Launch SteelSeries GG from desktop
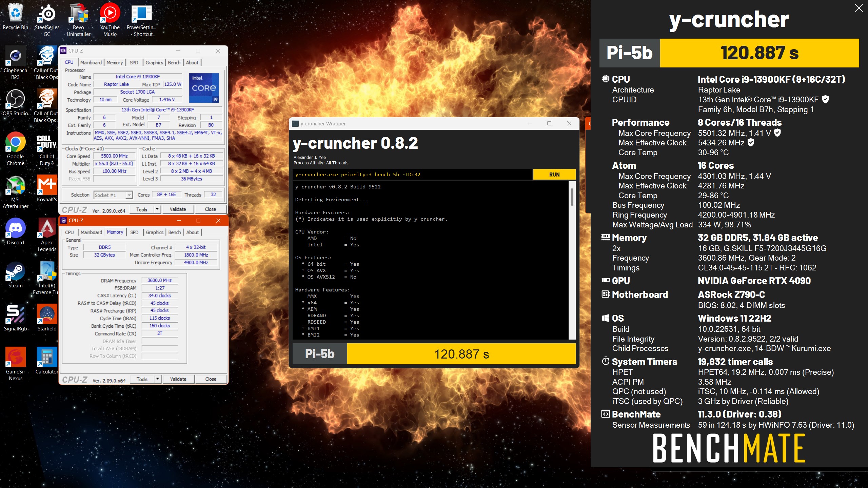 (x=47, y=20)
